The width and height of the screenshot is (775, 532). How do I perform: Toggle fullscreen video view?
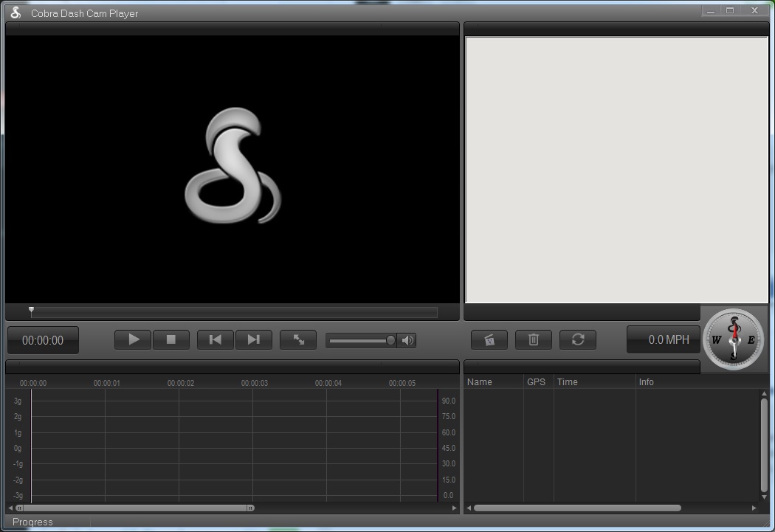coord(299,339)
